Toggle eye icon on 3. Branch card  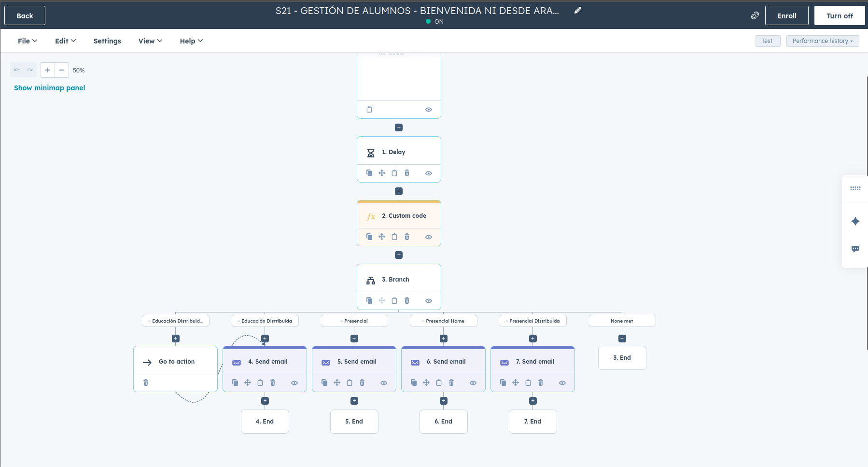[428, 301]
